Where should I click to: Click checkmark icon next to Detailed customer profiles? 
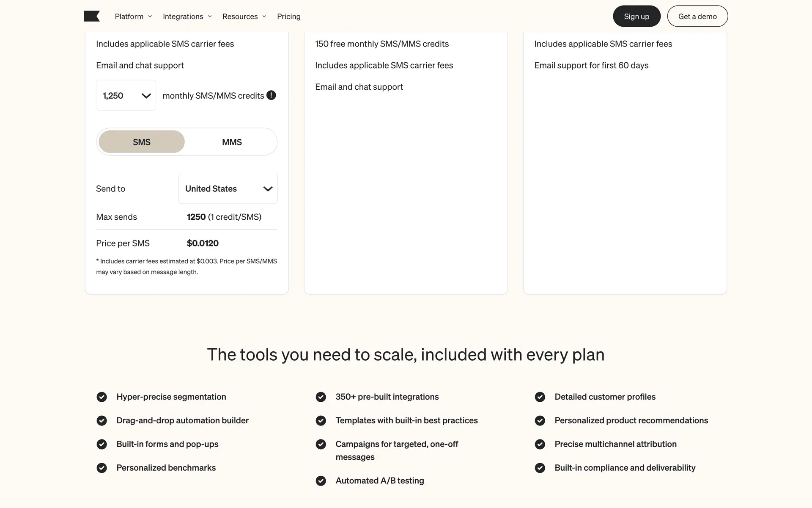pyautogui.click(x=540, y=397)
